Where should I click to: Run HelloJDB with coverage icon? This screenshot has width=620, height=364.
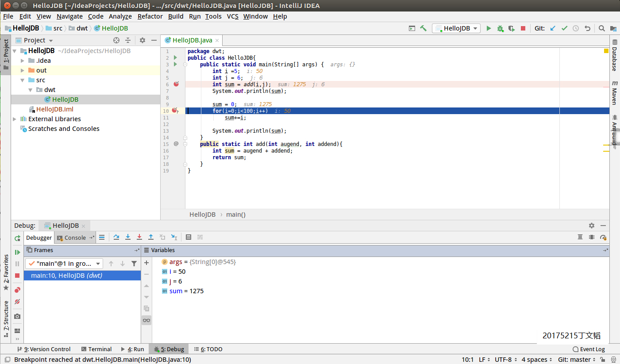coord(512,28)
